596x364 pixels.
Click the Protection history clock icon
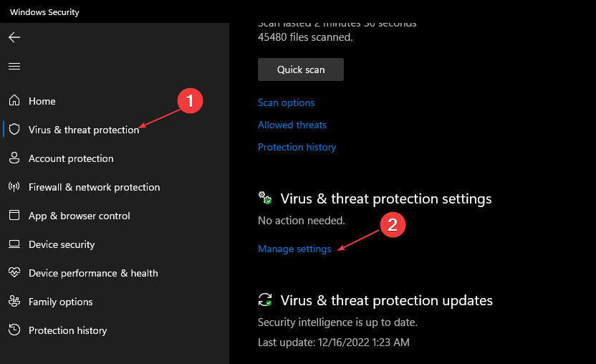14,330
